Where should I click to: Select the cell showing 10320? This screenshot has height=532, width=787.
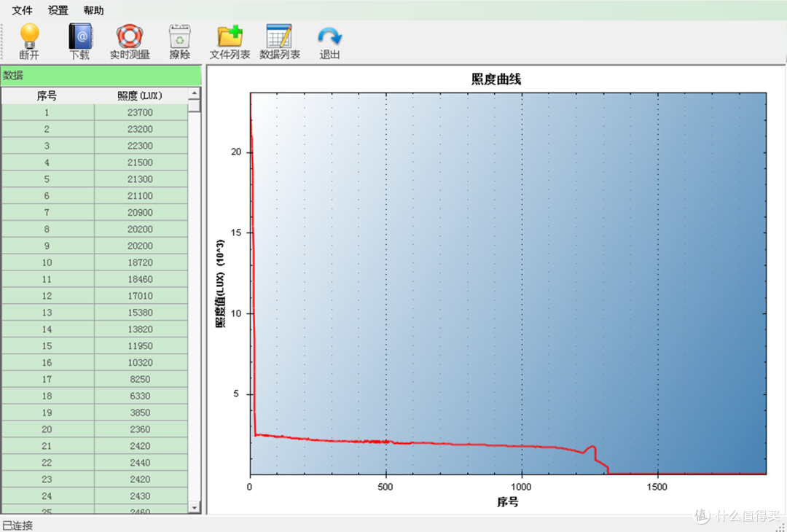click(x=141, y=362)
